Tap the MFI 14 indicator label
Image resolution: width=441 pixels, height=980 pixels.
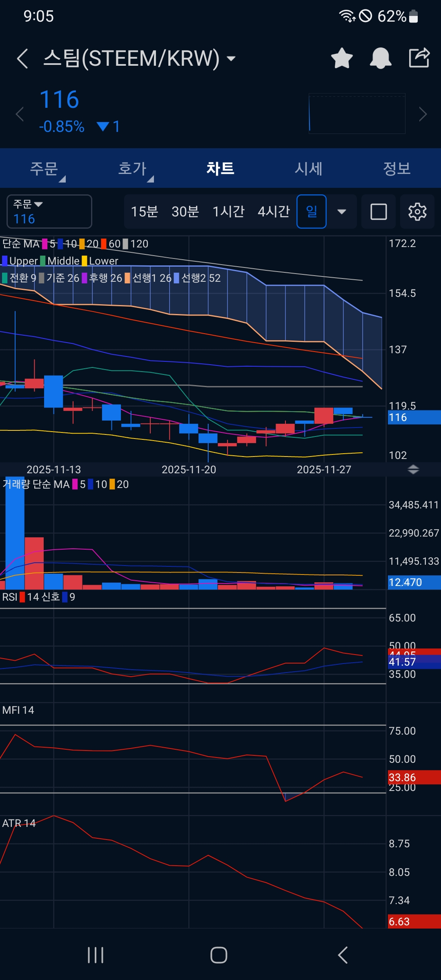pyautogui.click(x=18, y=710)
